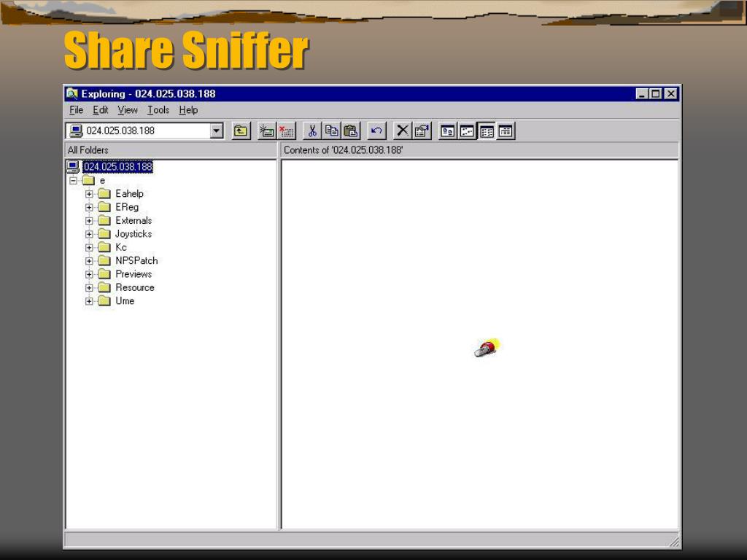This screenshot has height=560, width=747.
Task: Click the window resize grip corner
Action: pyautogui.click(x=674, y=542)
